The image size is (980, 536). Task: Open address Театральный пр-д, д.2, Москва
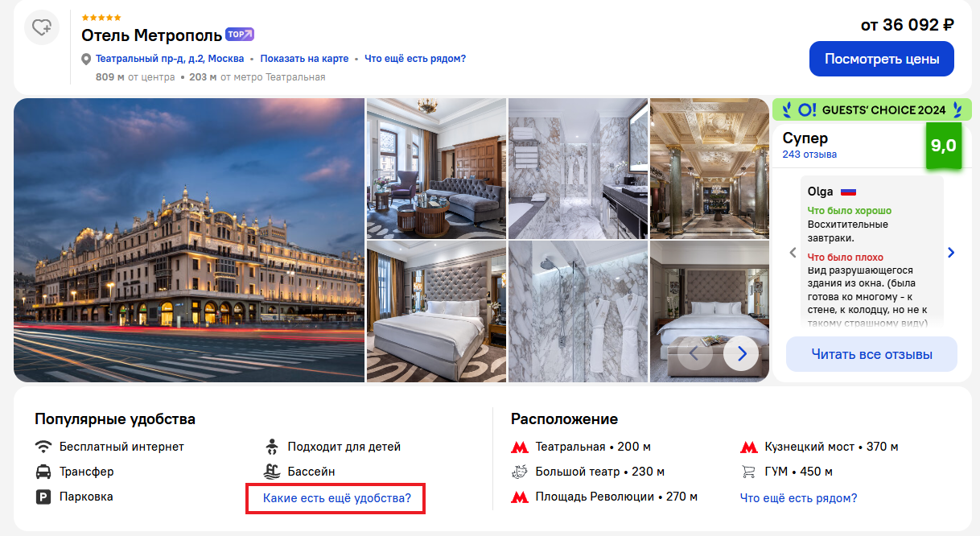coord(170,59)
